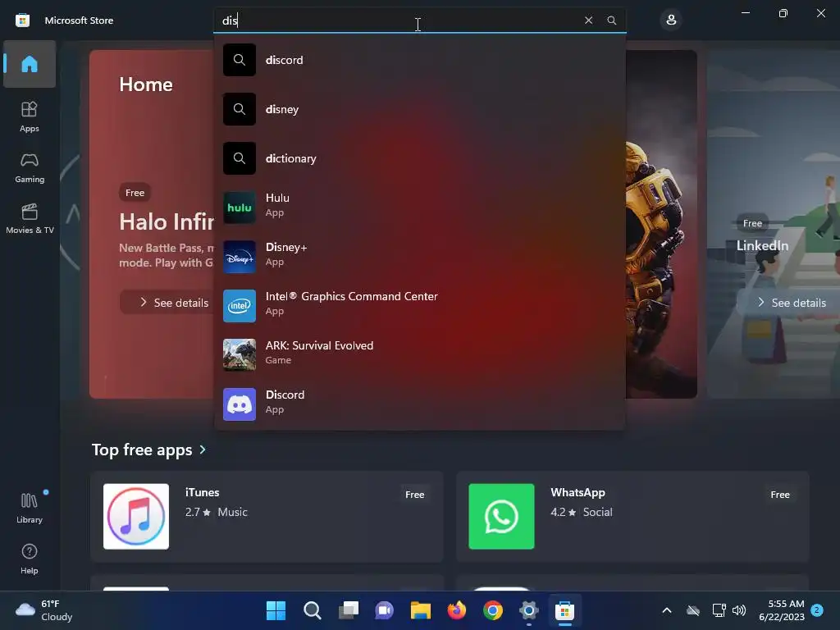The width and height of the screenshot is (840, 630).
Task: Open ARK: Survival Evolved game result
Action: pos(419,355)
